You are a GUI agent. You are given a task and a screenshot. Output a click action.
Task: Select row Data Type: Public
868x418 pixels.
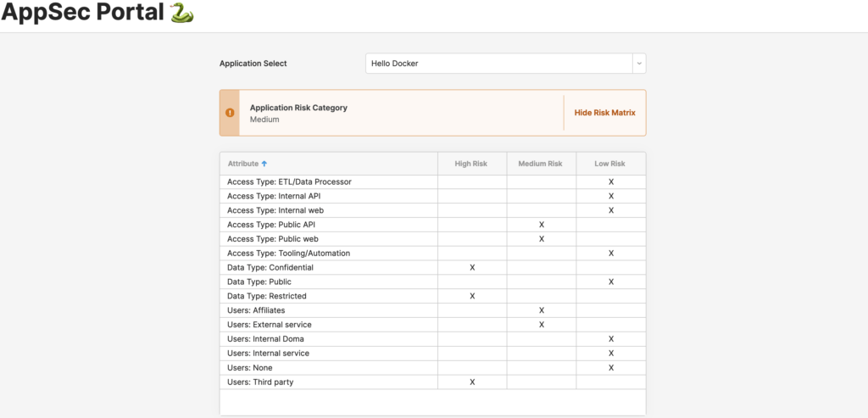(x=433, y=281)
